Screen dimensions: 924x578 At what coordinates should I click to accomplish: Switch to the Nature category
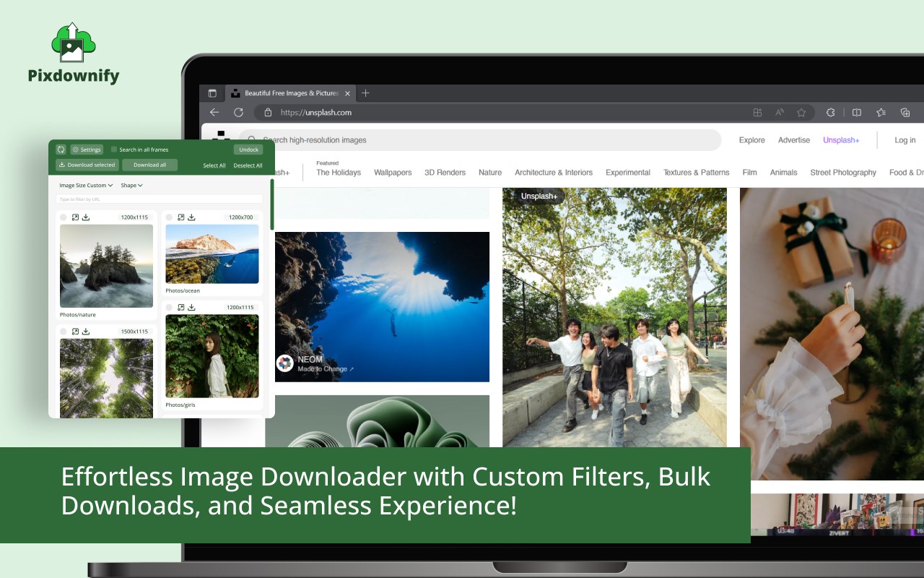(x=490, y=173)
